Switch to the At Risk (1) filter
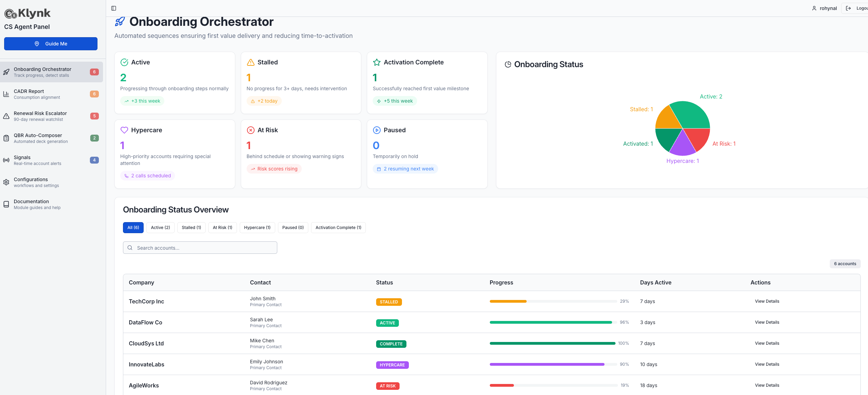868x395 pixels. pos(222,228)
